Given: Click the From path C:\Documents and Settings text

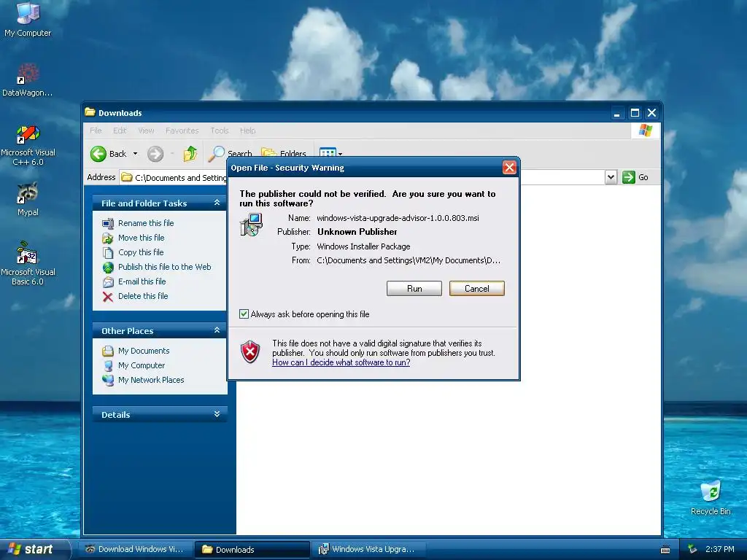Looking at the screenshot, I should pyautogui.click(x=409, y=260).
